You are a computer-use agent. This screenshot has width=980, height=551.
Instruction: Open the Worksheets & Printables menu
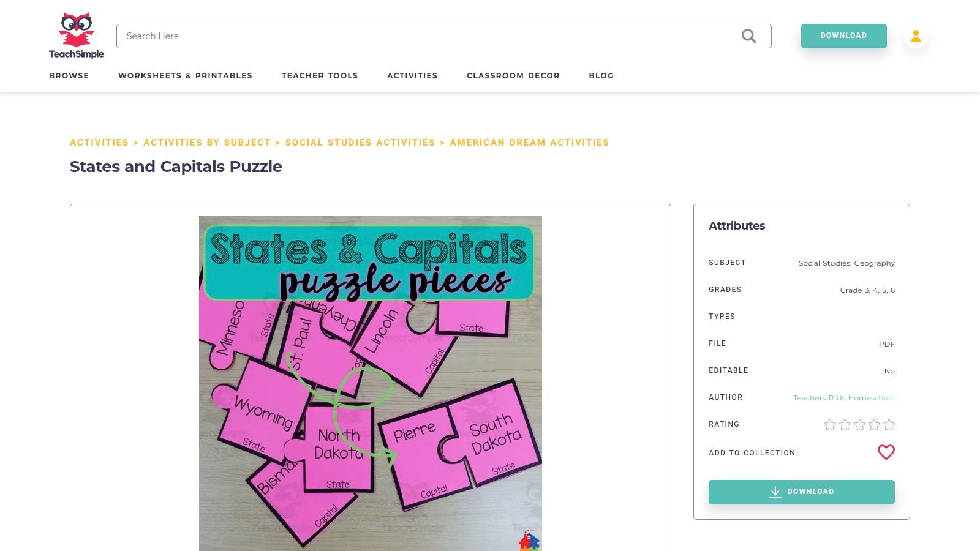[185, 76]
